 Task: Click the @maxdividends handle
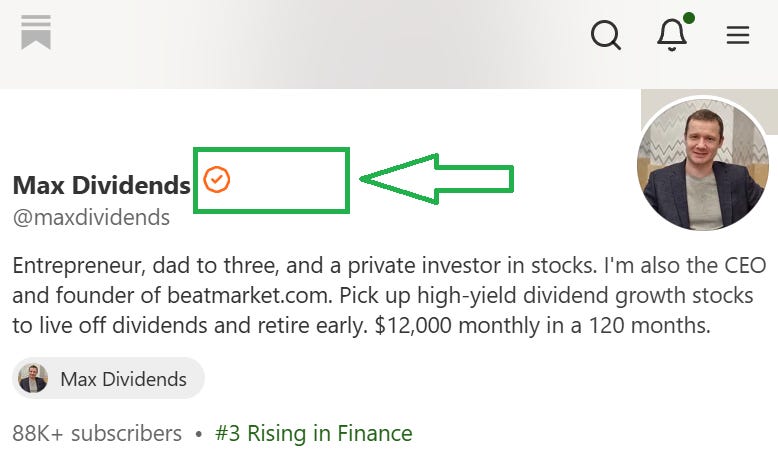click(91, 217)
